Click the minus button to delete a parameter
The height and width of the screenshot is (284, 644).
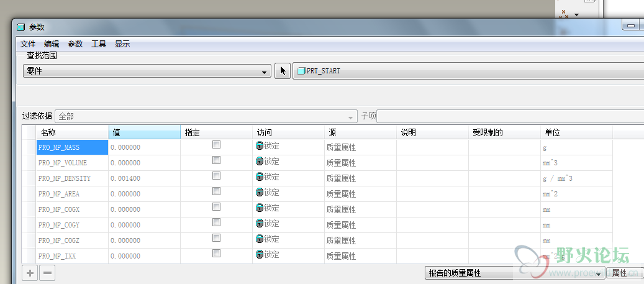click(47, 273)
